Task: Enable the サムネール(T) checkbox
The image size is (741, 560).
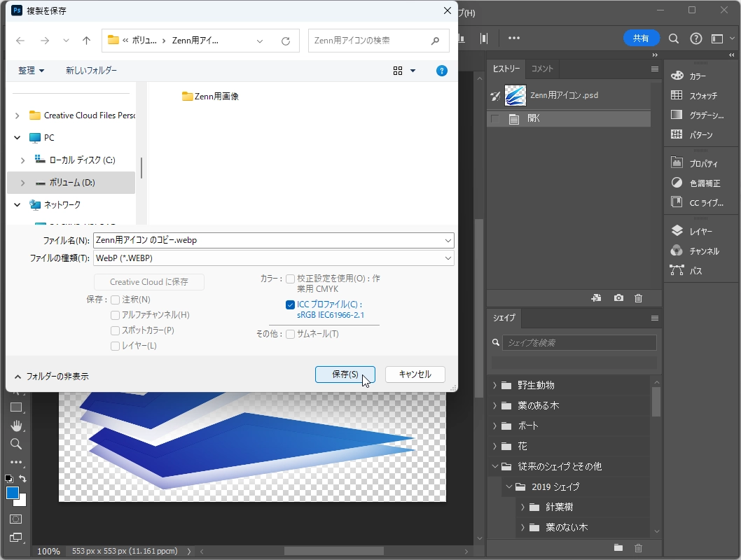Action: [x=290, y=335]
